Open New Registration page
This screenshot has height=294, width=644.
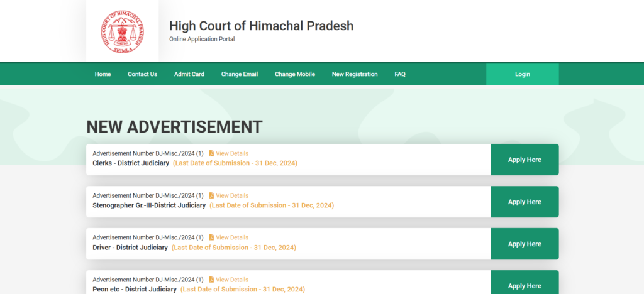[355, 74]
